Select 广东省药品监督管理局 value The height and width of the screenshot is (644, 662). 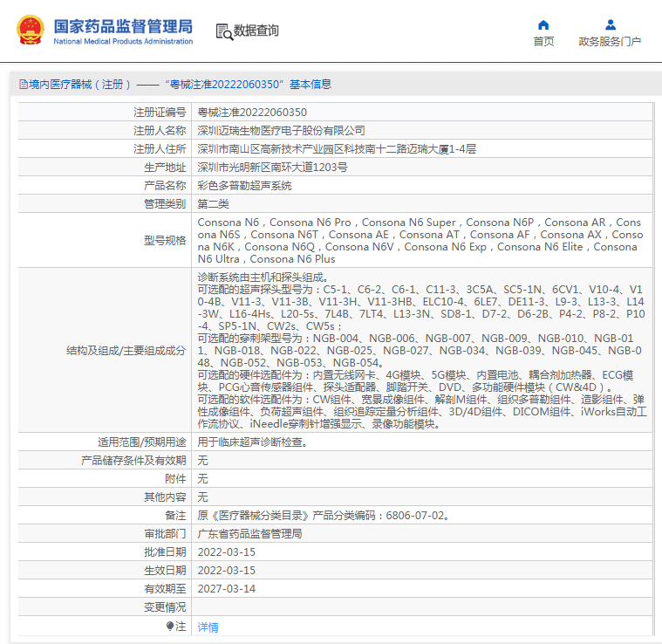click(249, 534)
